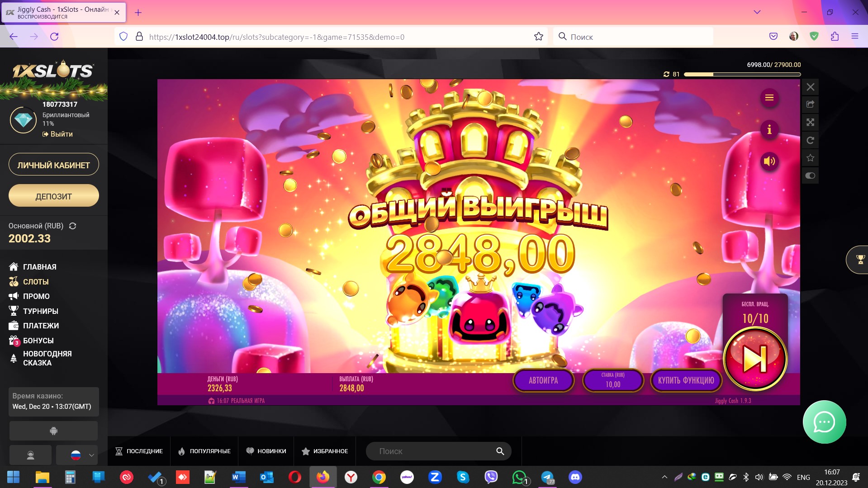
Task: Reload the game via refresh icon
Action: [x=810, y=140]
